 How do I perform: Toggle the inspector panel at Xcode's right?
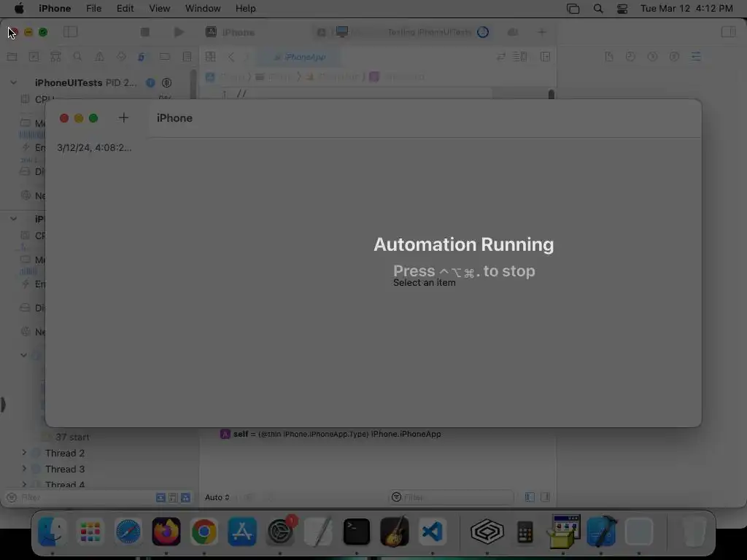tap(729, 32)
